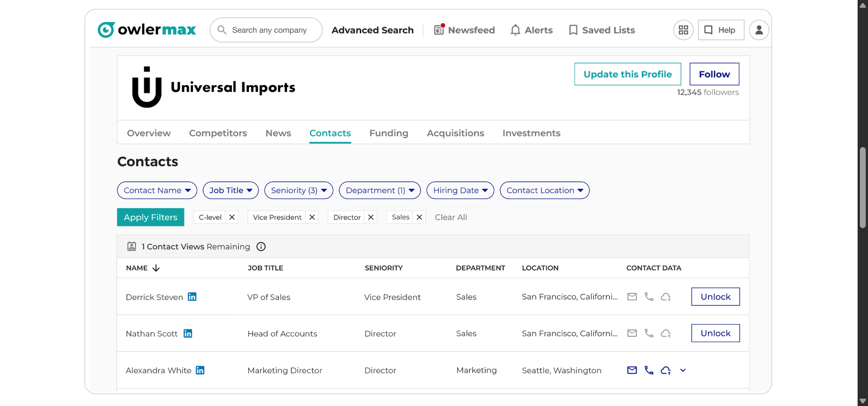Click Derrick Steven's cloud sync icon

point(666,297)
